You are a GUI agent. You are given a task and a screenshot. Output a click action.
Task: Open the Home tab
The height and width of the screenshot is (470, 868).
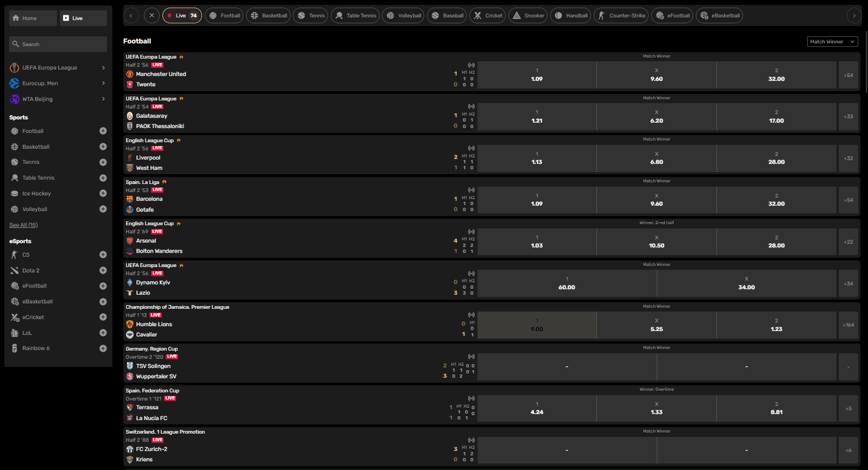point(33,18)
